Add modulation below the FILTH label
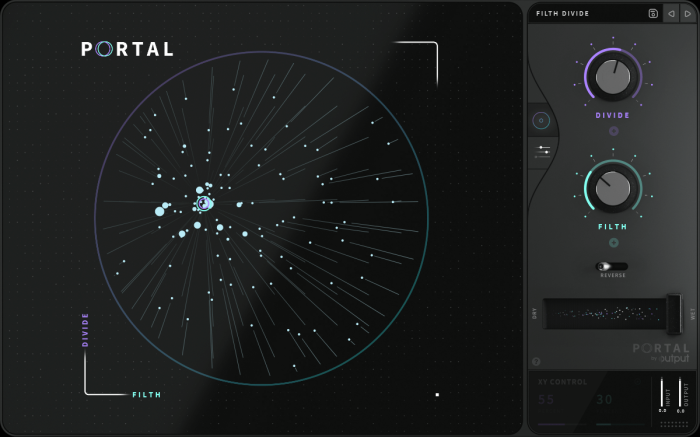Screen dimensions: 700x437 pyautogui.click(x=613, y=242)
